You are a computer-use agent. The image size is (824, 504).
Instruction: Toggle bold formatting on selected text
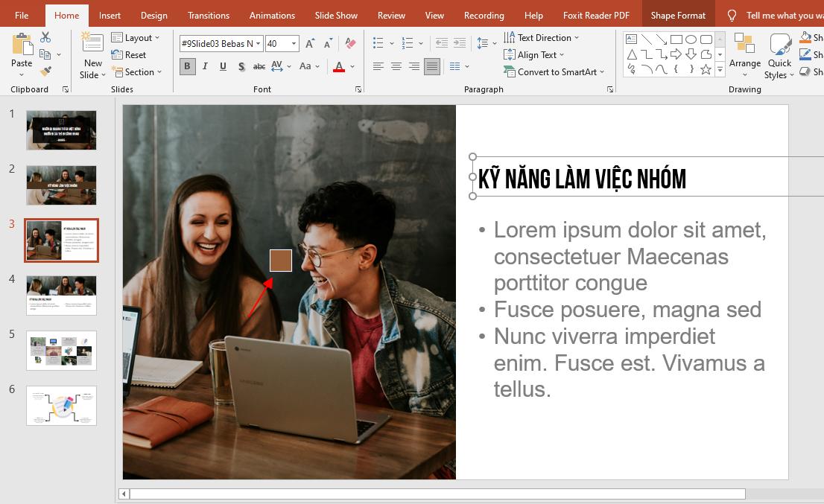click(187, 66)
